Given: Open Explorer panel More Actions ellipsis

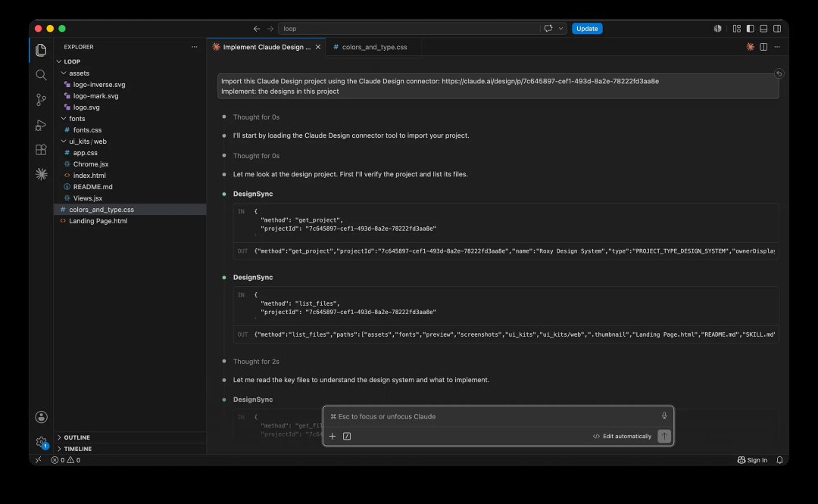Looking at the screenshot, I should 195,47.
